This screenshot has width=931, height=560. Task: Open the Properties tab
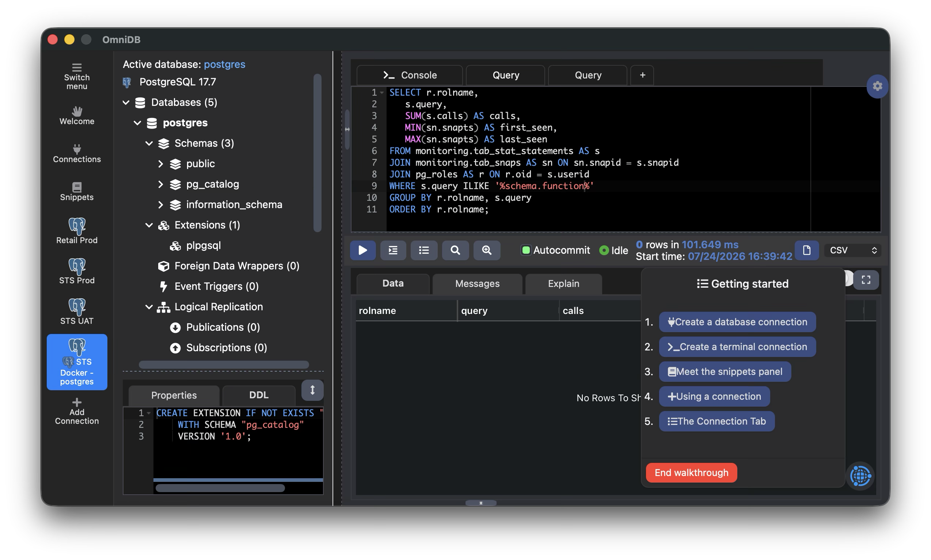[174, 395]
